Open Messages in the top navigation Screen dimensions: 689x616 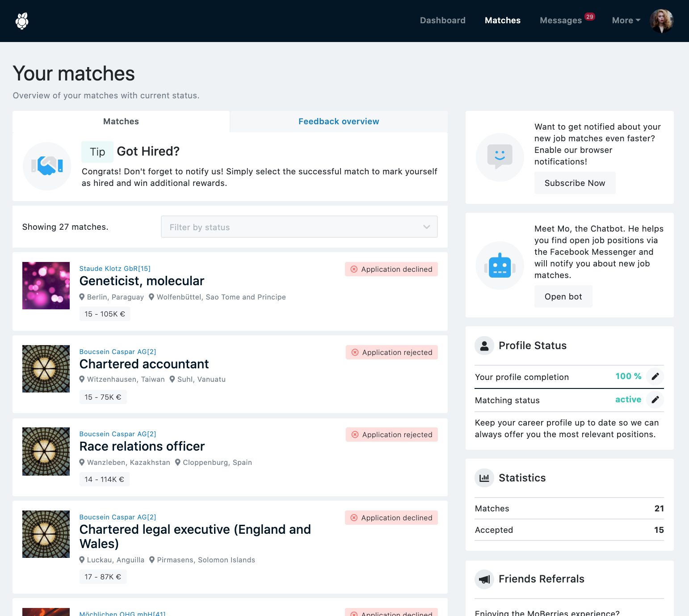[x=560, y=21]
